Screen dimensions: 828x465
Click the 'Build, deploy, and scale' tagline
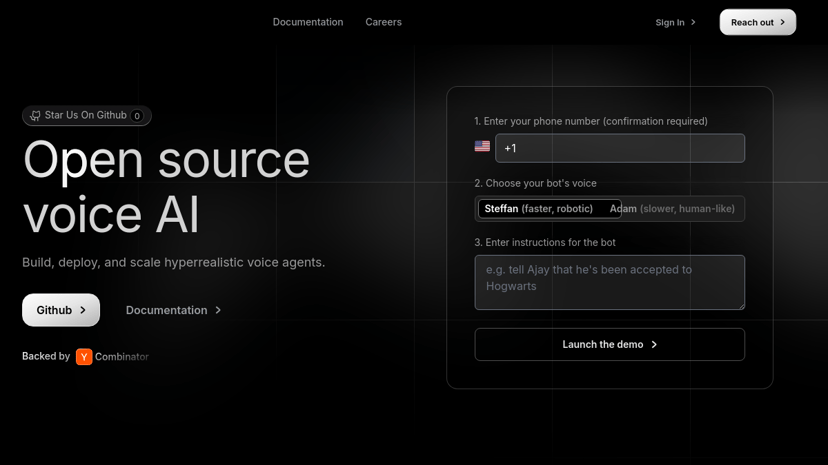[x=173, y=262]
